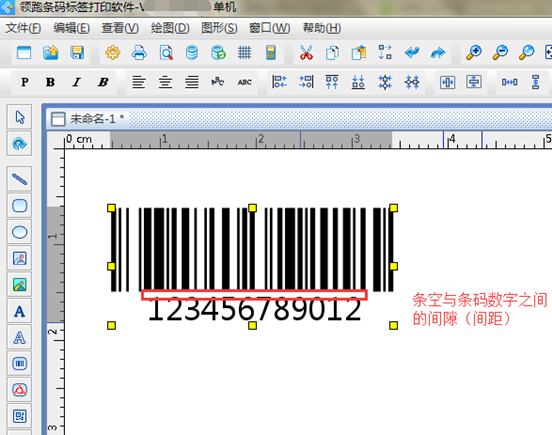The width and height of the screenshot is (552, 435).
Task: Open the 帮助(H) menu
Action: (322, 28)
